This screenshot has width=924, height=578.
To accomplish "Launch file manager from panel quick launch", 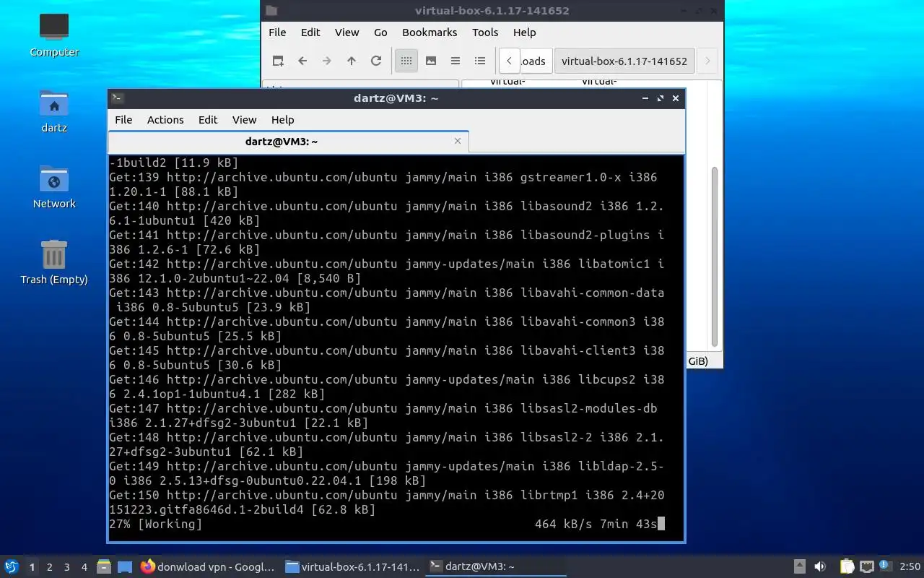I will pos(104,567).
